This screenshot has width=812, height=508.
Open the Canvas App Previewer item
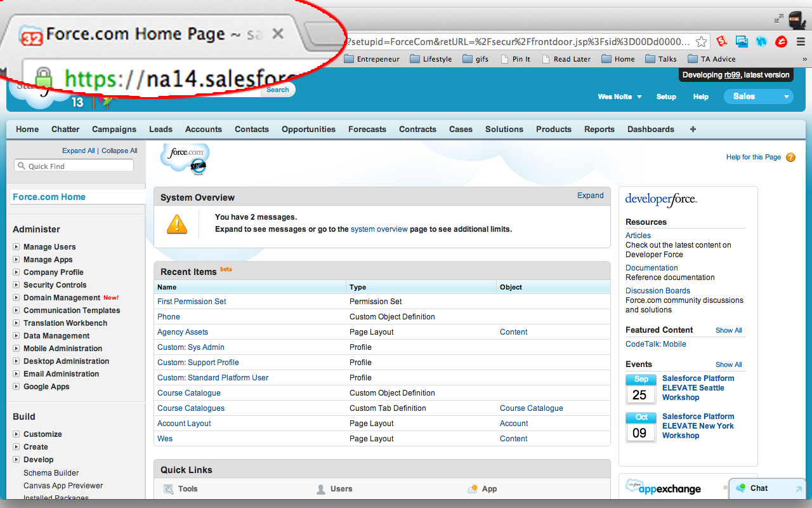[x=63, y=486]
